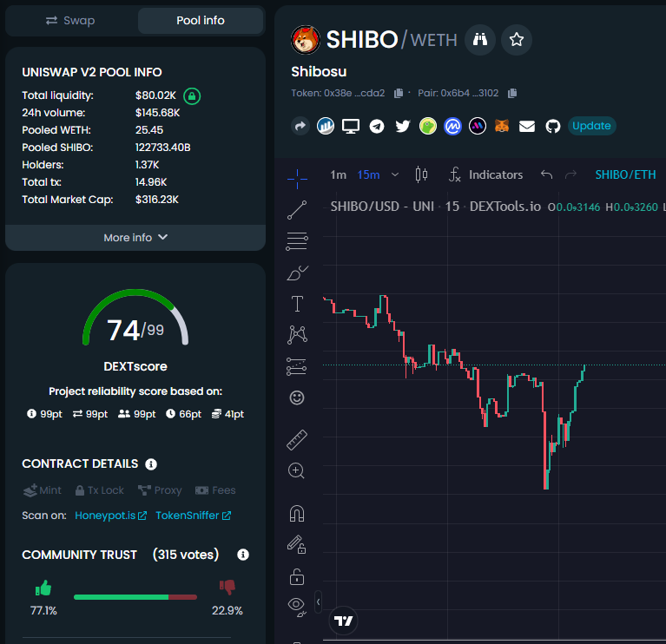Click the 66pt age score
666x644 pixels.
pyautogui.click(x=183, y=414)
